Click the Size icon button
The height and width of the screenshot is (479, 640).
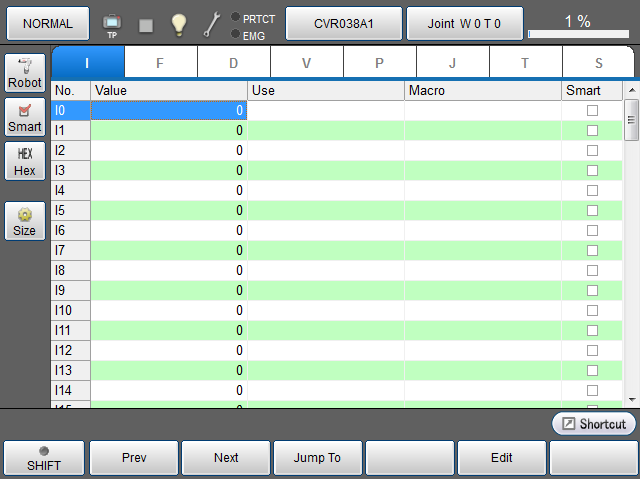tap(25, 221)
